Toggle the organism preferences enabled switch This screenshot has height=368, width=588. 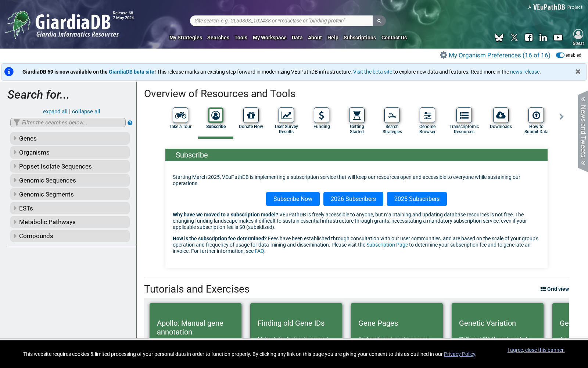pyautogui.click(x=560, y=55)
